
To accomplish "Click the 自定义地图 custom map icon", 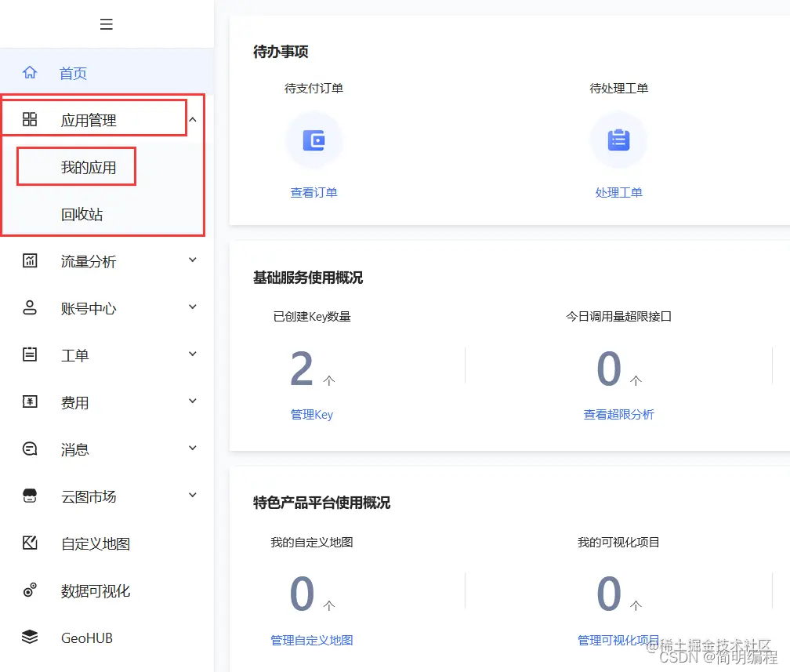I will pos(30,543).
